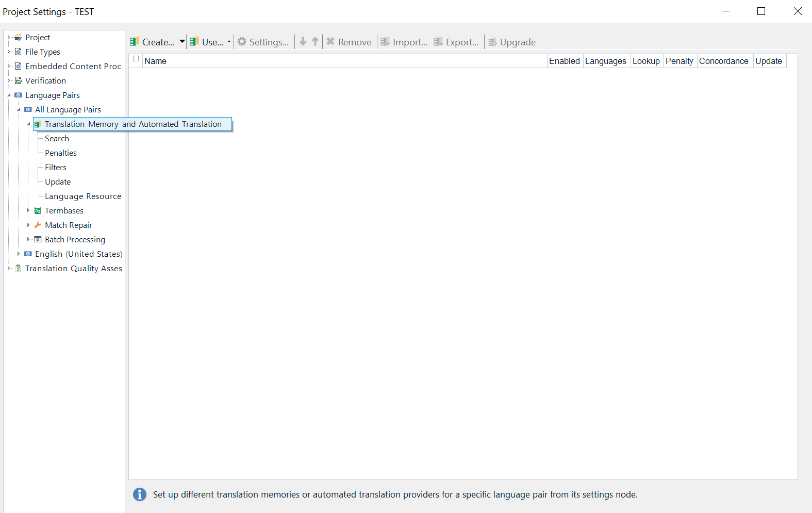The width and height of the screenshot is (812, 513).
Task: Click the Create translation memory icon
Action: 135,42
